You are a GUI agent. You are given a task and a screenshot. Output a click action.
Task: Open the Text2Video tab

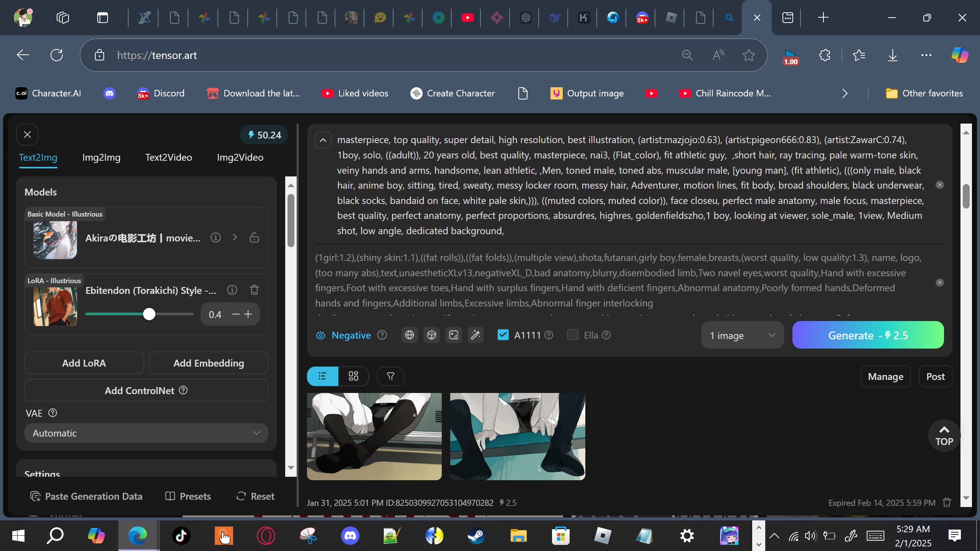point(168,157)
